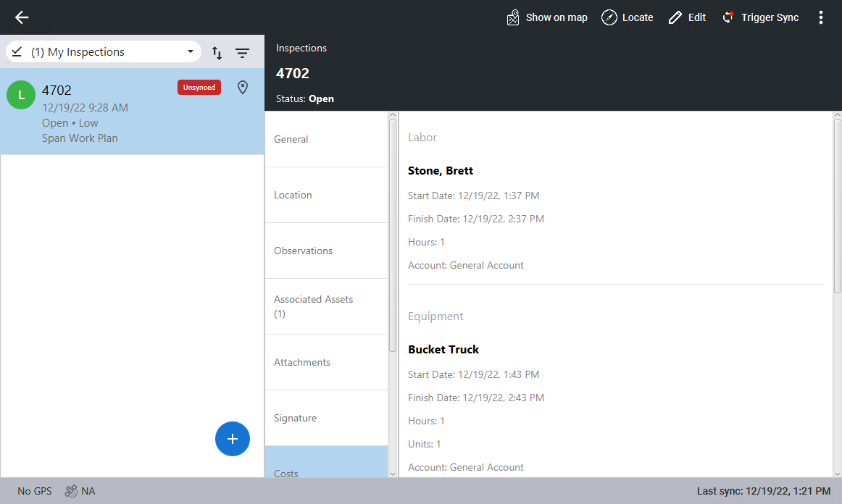842x504 pixels.
Task: Click the tab list scroll-down arrow
Action: click(393, 474)
